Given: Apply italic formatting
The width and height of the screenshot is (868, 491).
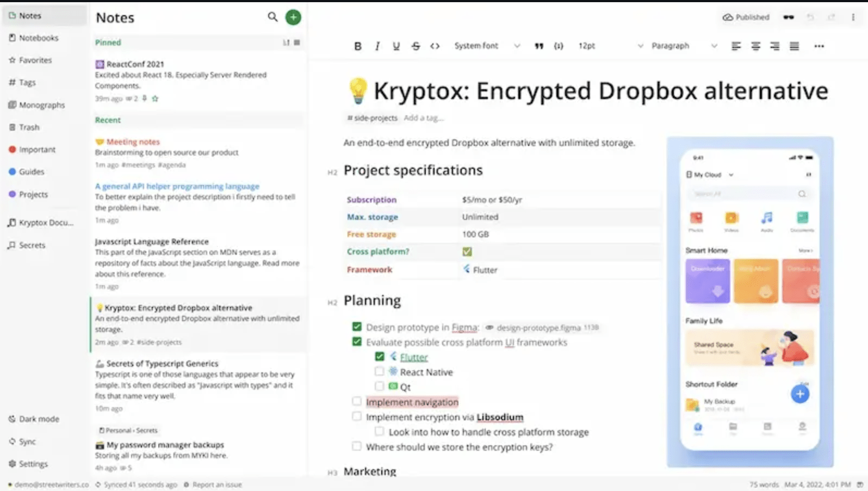Looking at the screenshot, I should [377, 46].
